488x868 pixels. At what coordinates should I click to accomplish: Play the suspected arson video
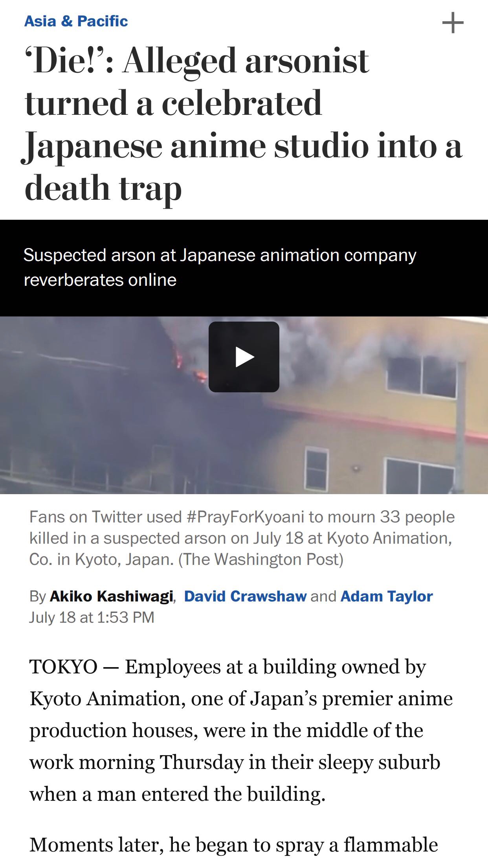point(244,357)
